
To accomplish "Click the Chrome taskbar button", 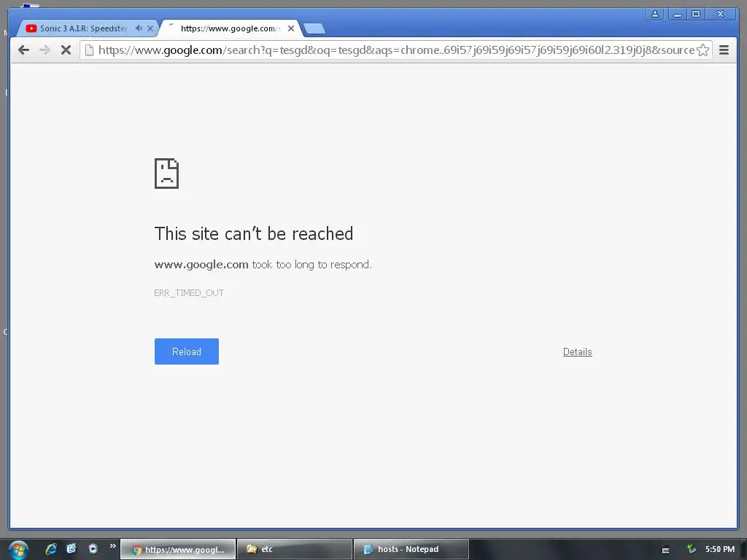I will [x=178, y=550].
